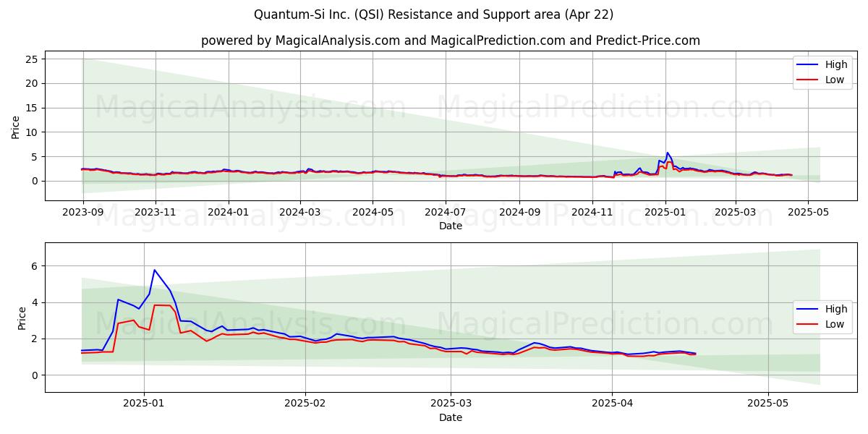868x434 pixels.
Task: Click the '2025-01' x-axis label on the bottom chart
Action: tap(144, 404)
